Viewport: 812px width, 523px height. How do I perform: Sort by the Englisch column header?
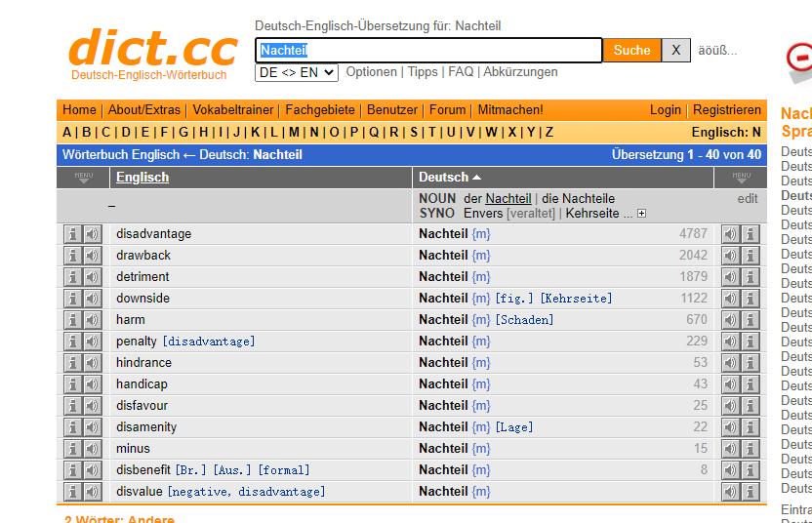142,177
